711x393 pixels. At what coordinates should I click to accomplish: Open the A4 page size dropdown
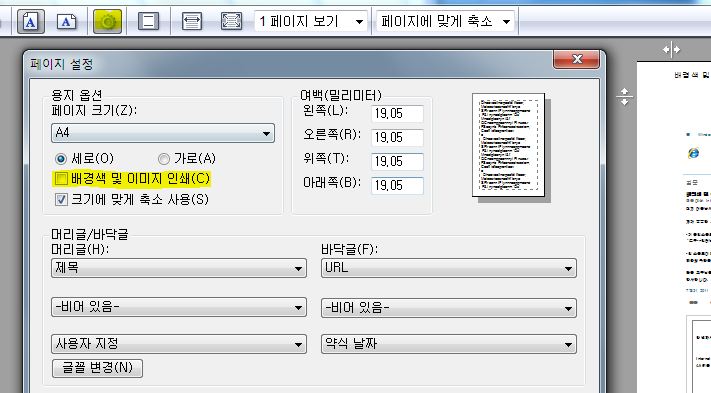[163, 133]
